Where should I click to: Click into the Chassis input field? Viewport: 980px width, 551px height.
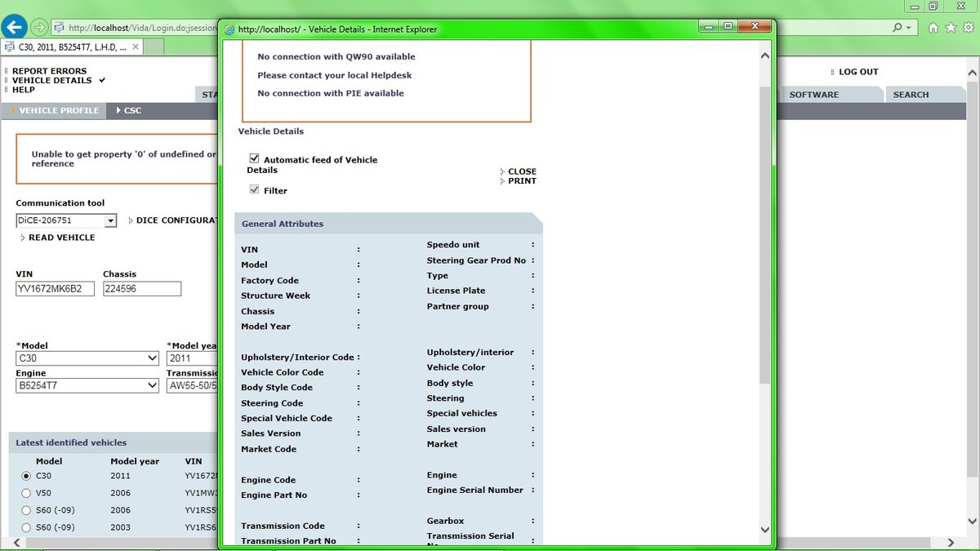[142, 289]
